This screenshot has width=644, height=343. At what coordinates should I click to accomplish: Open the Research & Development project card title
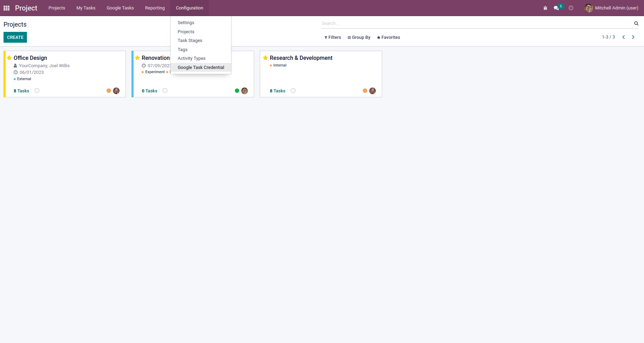(301, 58)
